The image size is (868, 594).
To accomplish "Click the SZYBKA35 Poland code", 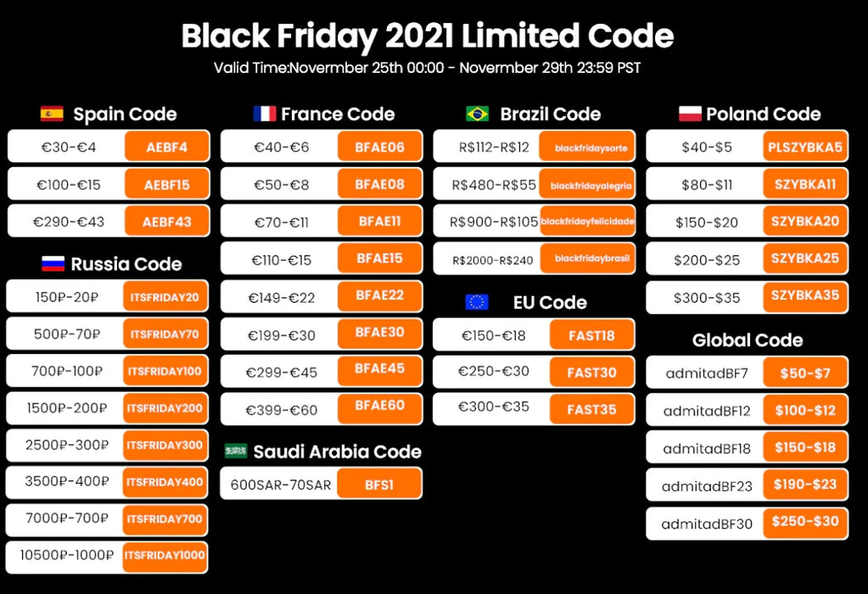I will click(804, 296).
